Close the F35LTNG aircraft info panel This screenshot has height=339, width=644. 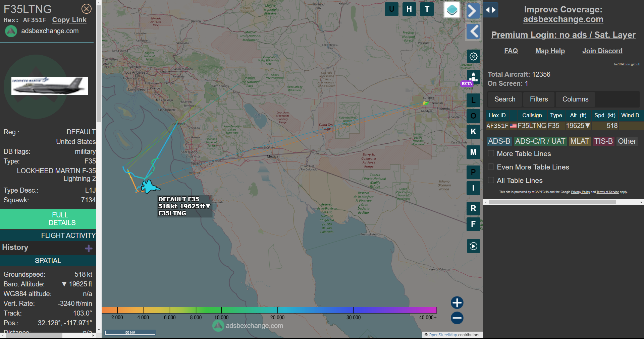87,9
